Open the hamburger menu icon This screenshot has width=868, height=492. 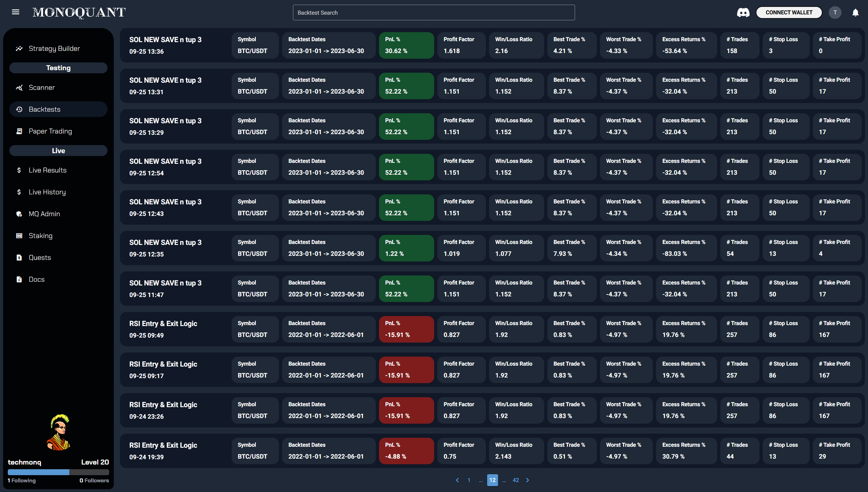click(16, 12)
